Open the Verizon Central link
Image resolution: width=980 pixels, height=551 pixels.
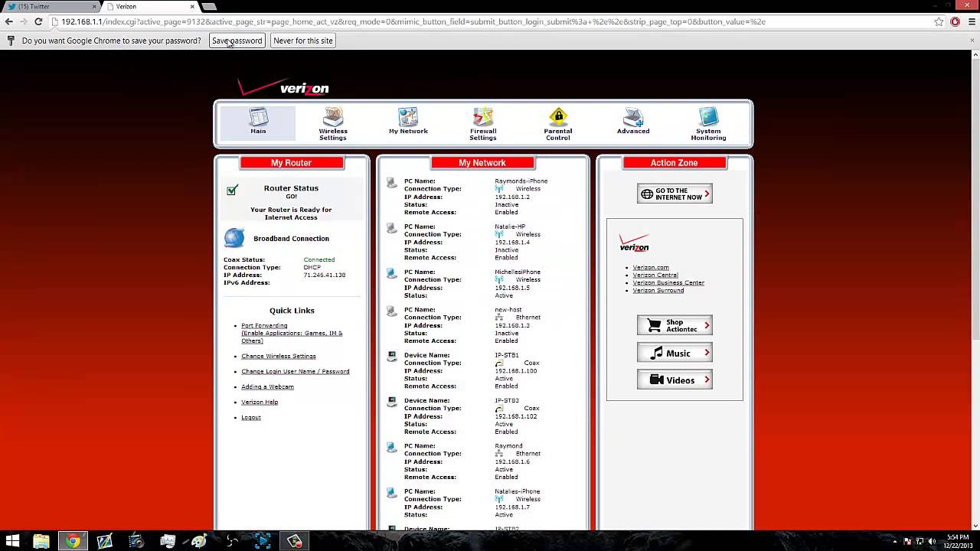pyautogui.click(x=655, y=275)
